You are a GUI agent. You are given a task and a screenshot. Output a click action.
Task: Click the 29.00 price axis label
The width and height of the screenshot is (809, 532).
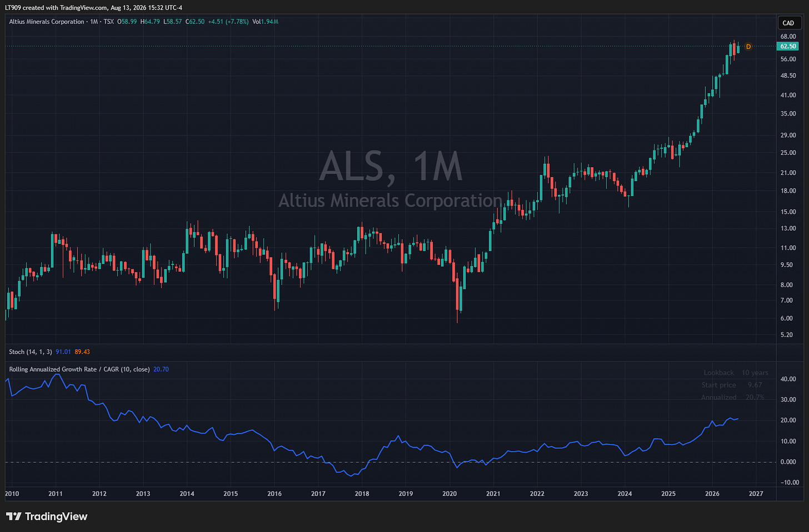(788, 135)
